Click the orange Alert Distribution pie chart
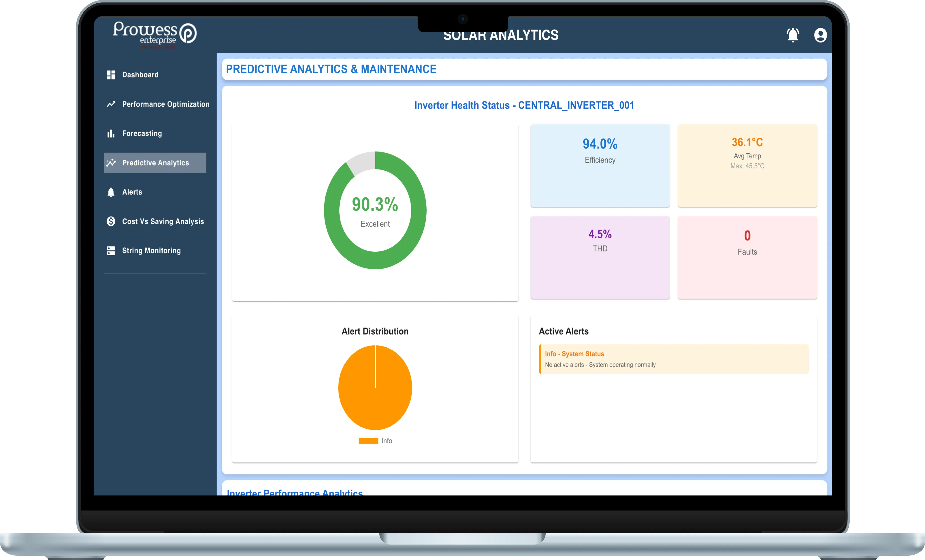The image size is (925, 560). (375, 387)
